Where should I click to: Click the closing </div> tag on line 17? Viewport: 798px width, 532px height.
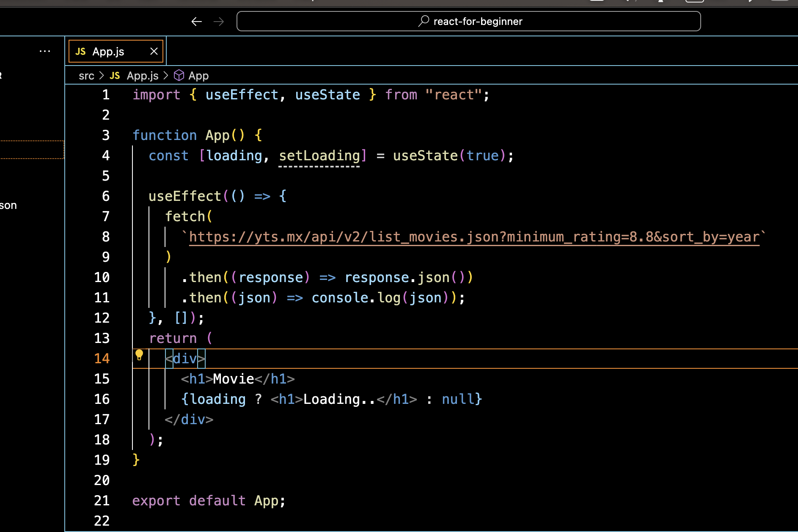click(189, 420)
